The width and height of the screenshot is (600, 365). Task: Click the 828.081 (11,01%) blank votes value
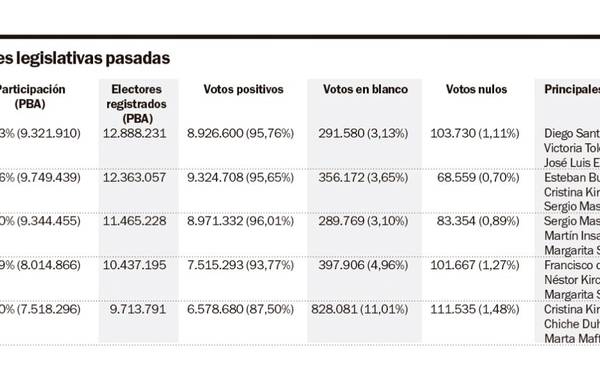click(360, 309)
